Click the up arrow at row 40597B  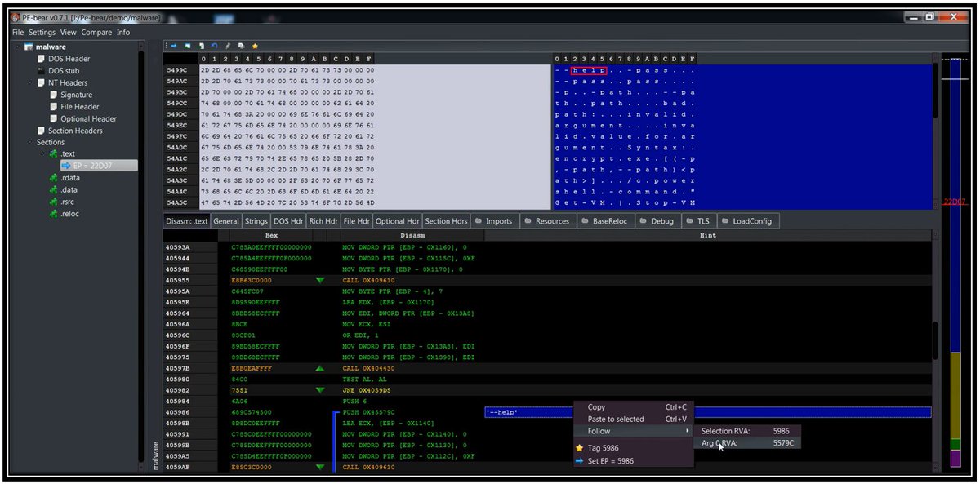pyautogui.click(x=320, y=369)
